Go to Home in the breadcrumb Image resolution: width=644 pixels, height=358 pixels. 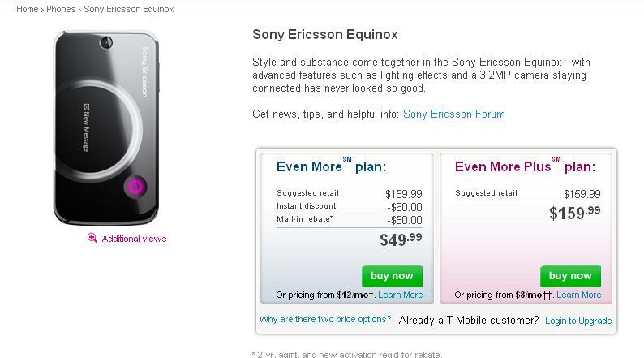point(27,9)
